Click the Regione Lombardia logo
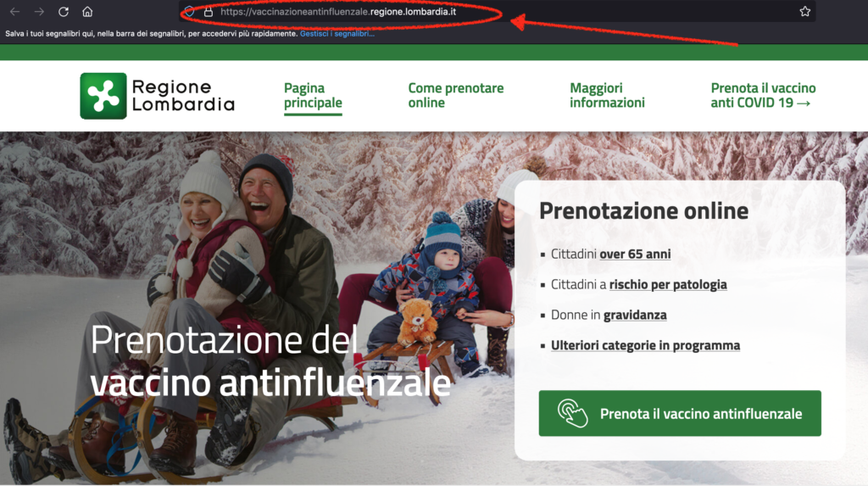This screenshot has height=486, width=868. click(157, 96)
